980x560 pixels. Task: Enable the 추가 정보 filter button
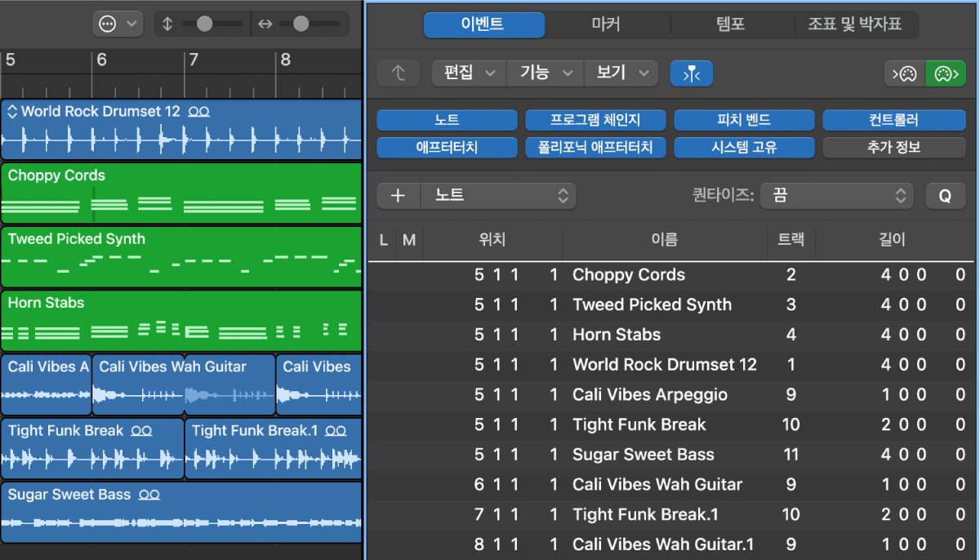point(892,148)
